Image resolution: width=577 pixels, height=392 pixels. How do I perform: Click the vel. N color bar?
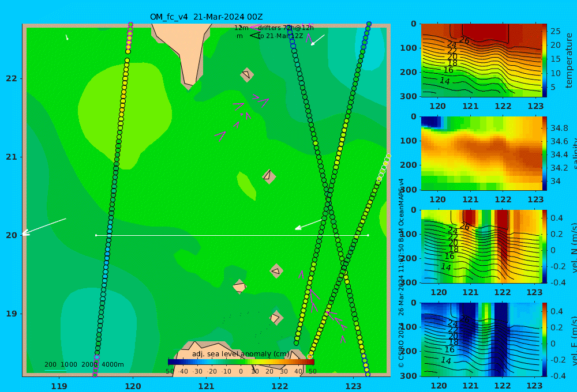click(x=545, y=246)
